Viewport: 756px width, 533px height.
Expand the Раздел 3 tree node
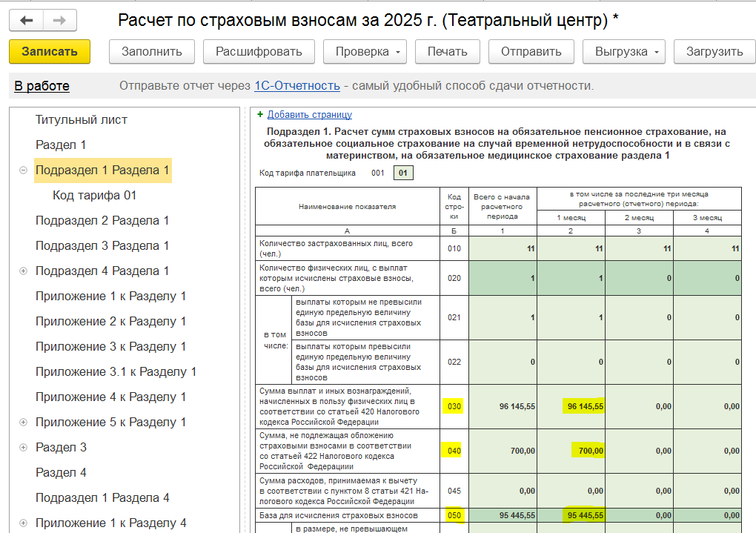23,448
